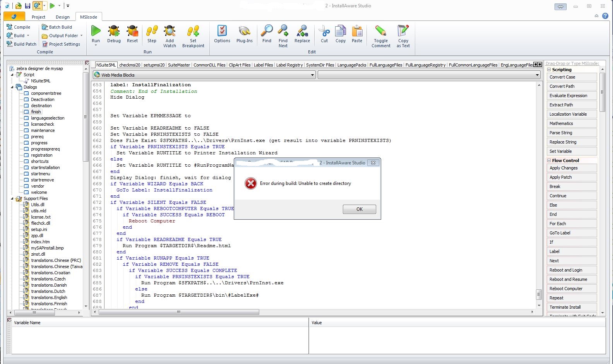Open the Web Media Blocks combo box
Screen dimensions: 613x364
click(x=204, y=75)
